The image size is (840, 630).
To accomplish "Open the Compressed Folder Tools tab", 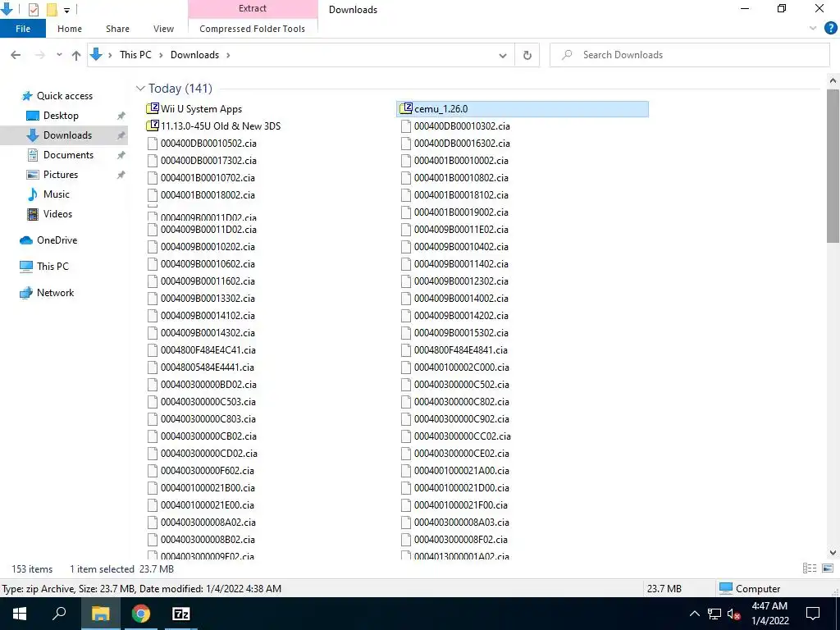I will [253, 29].
